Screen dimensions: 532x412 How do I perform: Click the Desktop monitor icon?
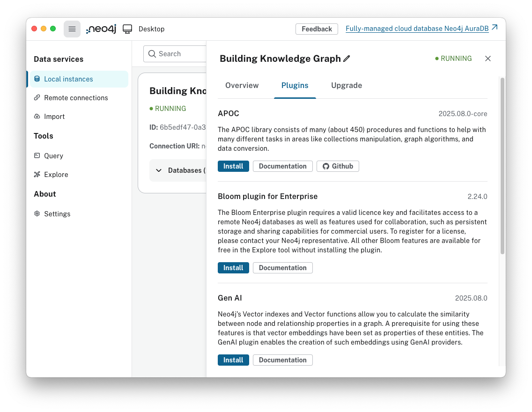(x=127, y=29)
